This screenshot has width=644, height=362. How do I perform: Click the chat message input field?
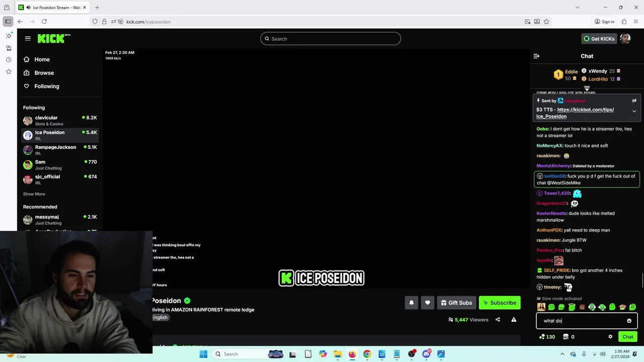[x=587, y=321]
